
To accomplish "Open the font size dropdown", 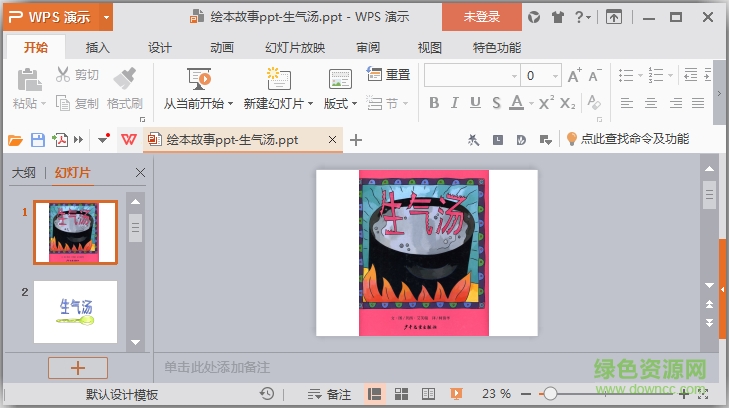I will [x=555, y=76].
